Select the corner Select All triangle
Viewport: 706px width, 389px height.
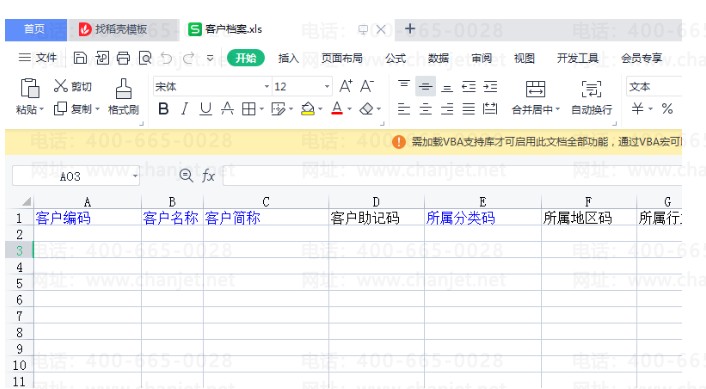pyautogui.click(x=26, y=201)
